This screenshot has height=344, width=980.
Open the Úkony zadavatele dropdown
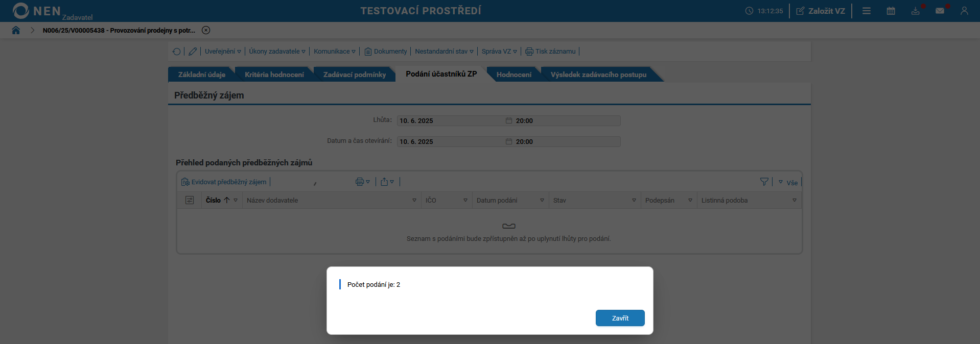[276, 51]
